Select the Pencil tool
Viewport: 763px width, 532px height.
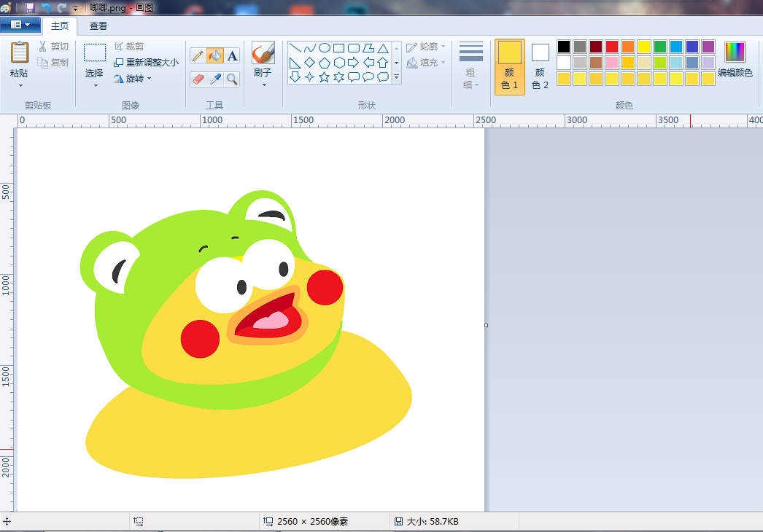[x=198, y=56]
